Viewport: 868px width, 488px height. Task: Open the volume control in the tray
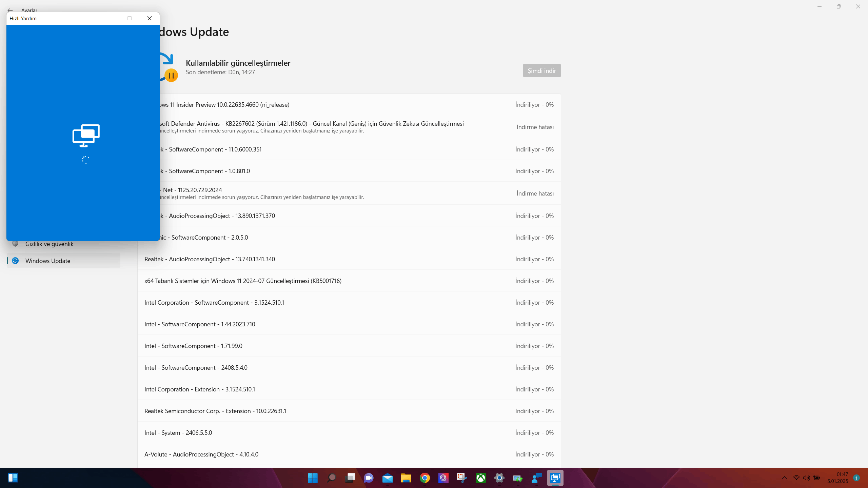click(x=806, y=478)
